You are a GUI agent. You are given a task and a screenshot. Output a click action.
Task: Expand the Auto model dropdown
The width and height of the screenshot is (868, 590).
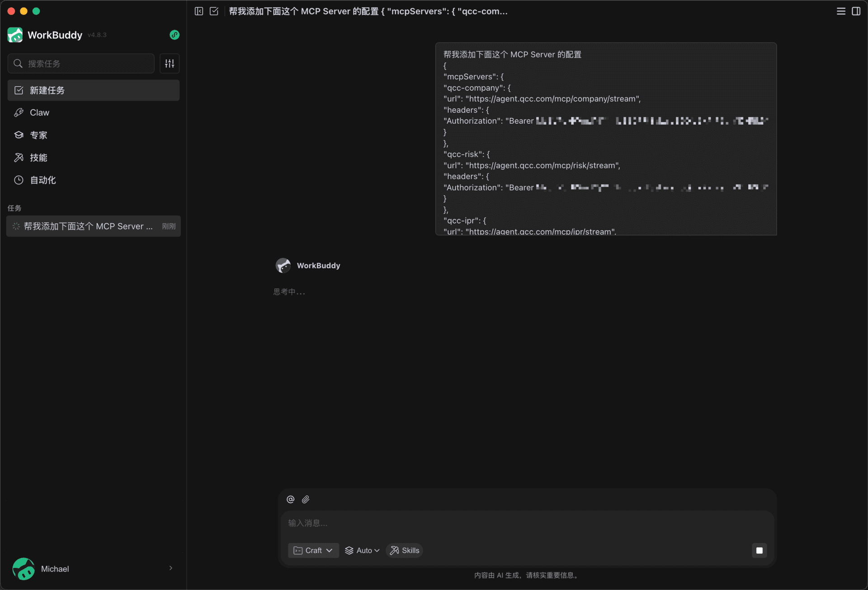[x=362, y=550]
